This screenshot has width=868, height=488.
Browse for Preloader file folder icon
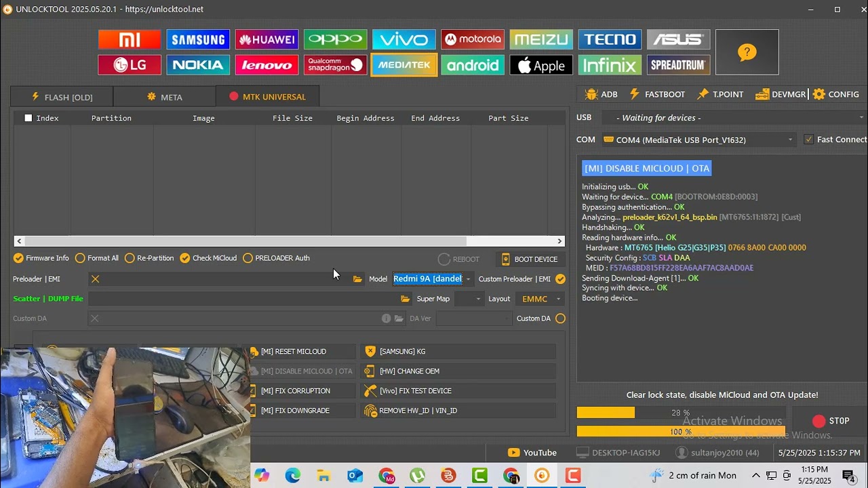(357, 279)
